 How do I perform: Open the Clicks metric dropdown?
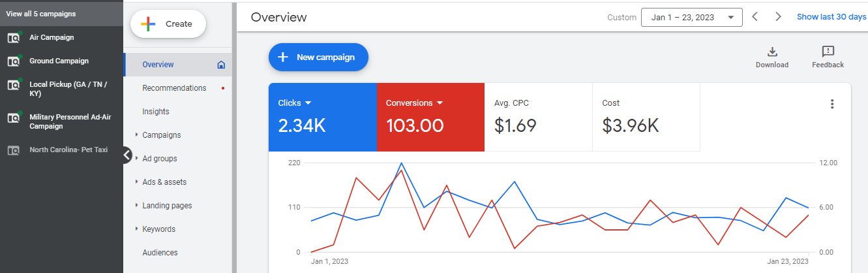(x=308, y=103)
